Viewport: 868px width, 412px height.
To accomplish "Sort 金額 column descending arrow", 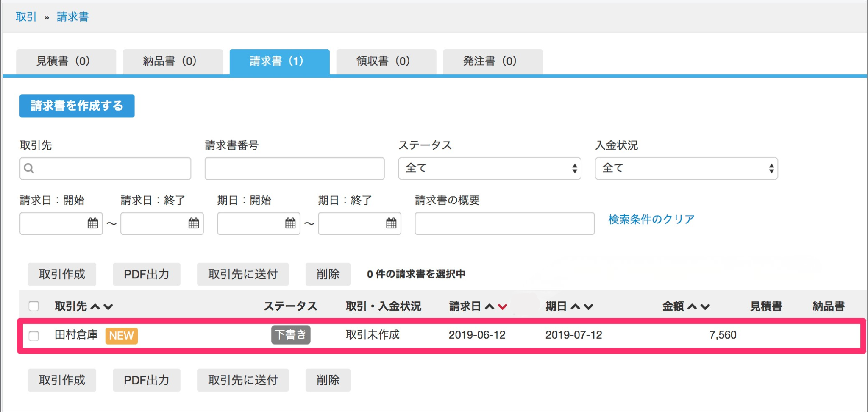I will (x=705, y=306).
